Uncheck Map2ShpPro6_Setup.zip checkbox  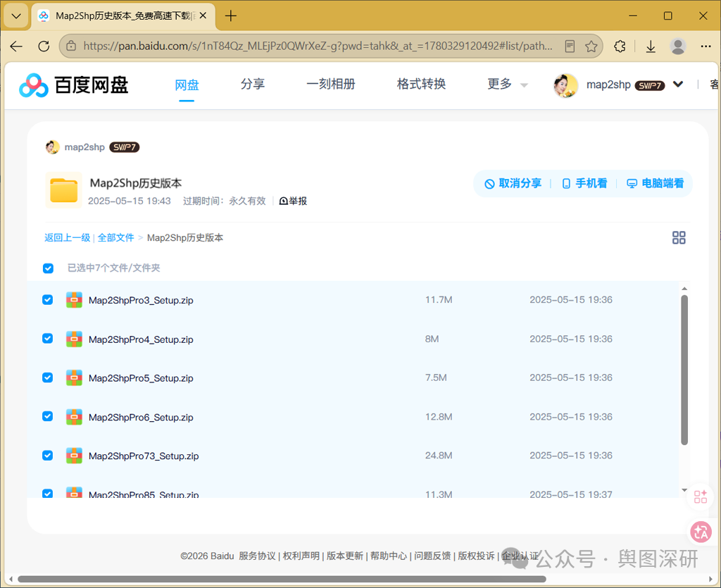click(47, 416)
